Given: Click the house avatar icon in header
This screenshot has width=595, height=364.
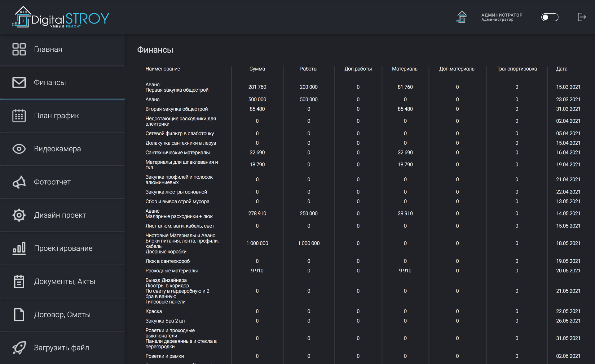Looking at the screenshot, I should pyautogui.click(x=461, y=17).
